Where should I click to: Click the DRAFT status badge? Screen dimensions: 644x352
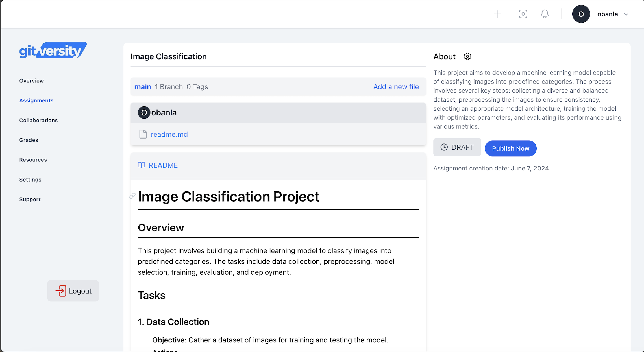(457, 147)
